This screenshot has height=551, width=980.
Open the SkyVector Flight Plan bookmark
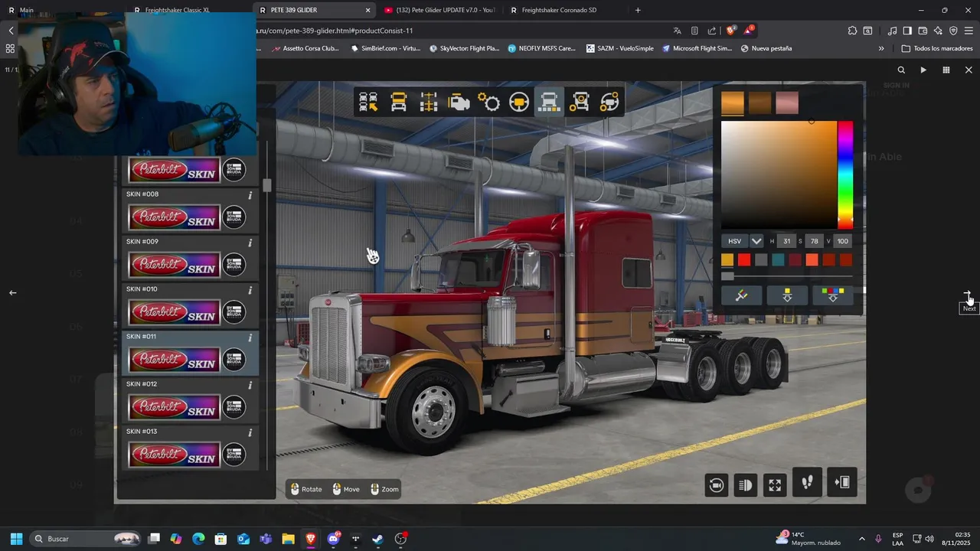point(464,48)
